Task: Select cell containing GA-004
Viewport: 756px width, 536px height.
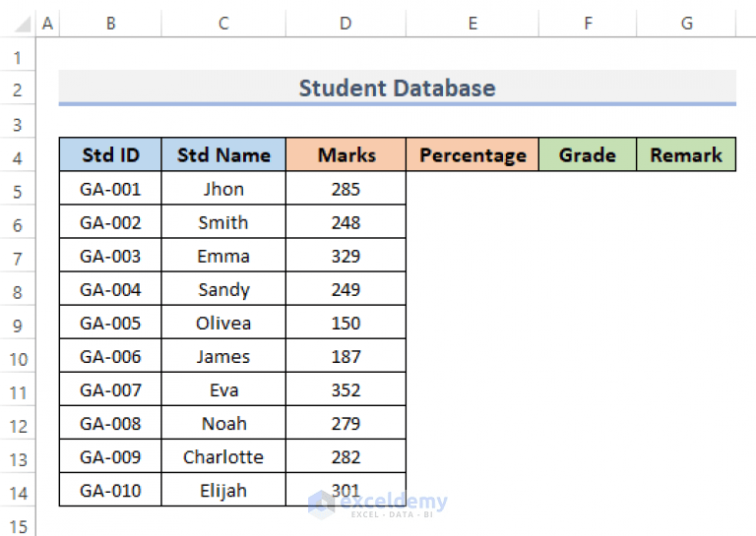Action: 110,289
